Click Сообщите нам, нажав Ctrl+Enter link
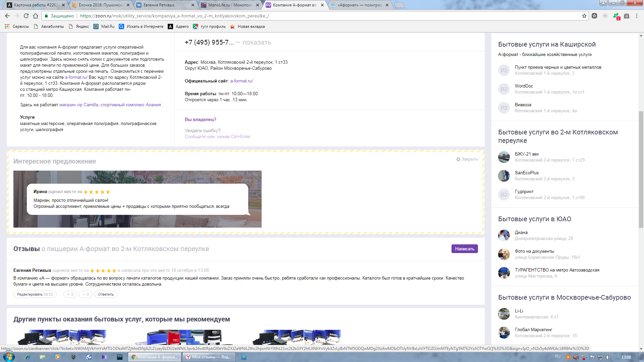 (x=218, y=136)
